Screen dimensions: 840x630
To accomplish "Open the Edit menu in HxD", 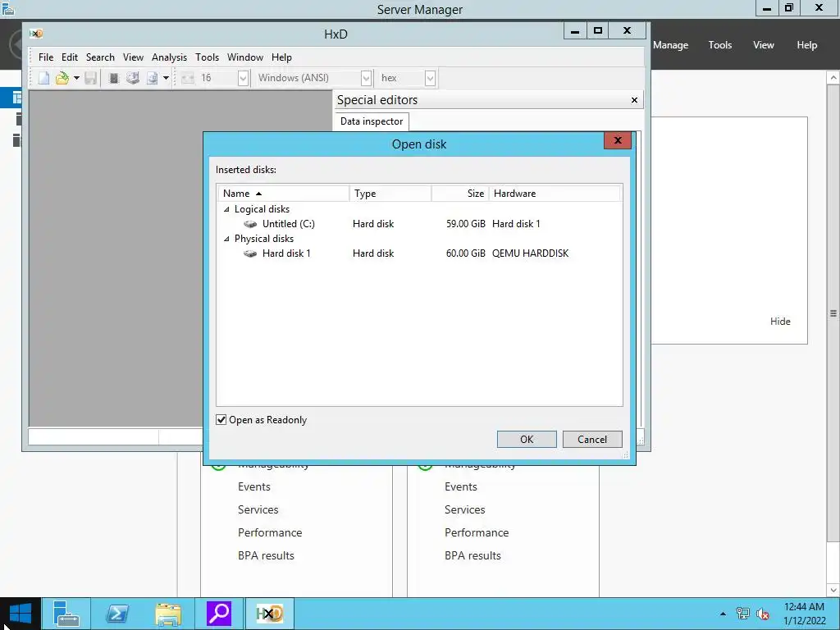I will tap(69, 57).
